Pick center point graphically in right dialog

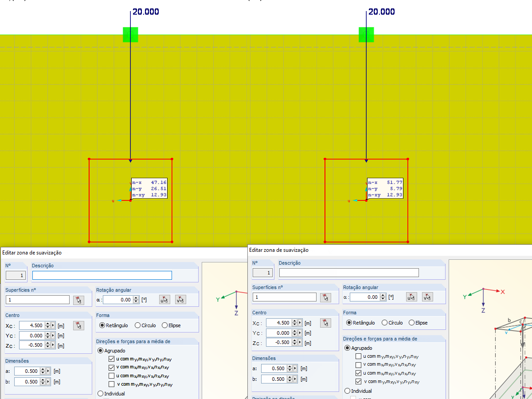[x=325, y=323]
